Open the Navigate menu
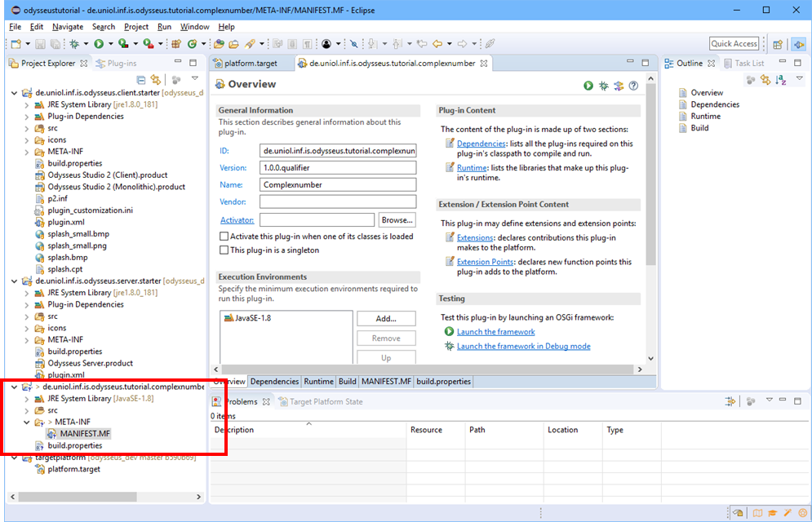812x522 pixels. (67, 27)
